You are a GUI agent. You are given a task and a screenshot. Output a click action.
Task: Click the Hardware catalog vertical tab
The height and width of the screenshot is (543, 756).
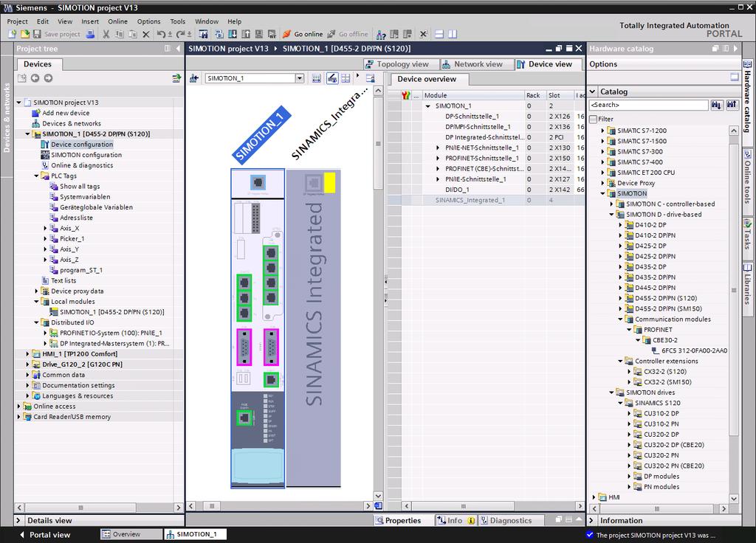point(747,97)
